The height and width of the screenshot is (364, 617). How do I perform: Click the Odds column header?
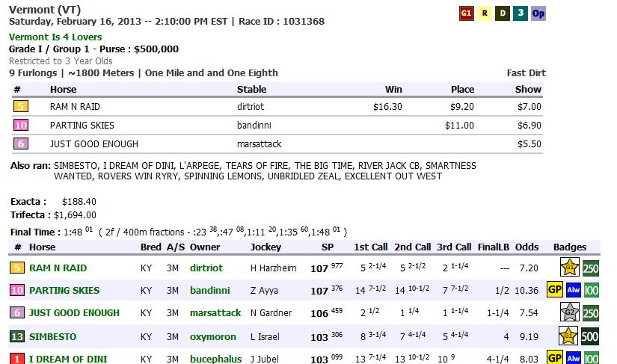527,247
